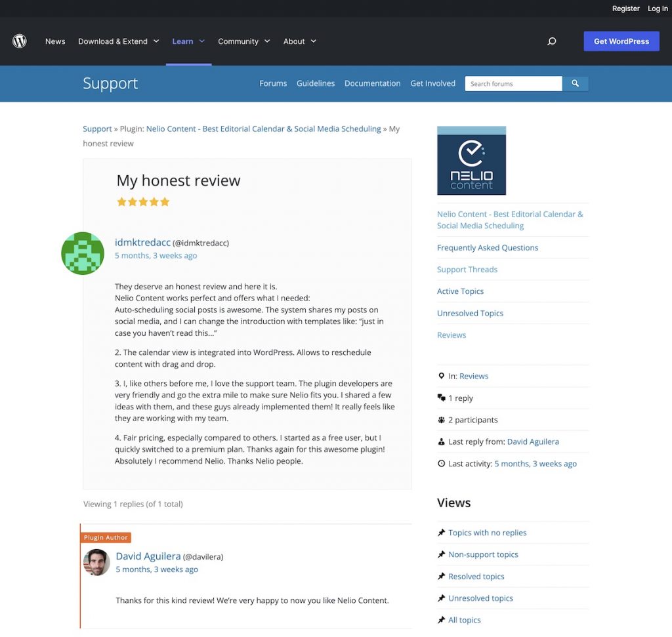
Task: Click review's 5 months, 3 weeks ago timestamp
Action: coord(156,255)
